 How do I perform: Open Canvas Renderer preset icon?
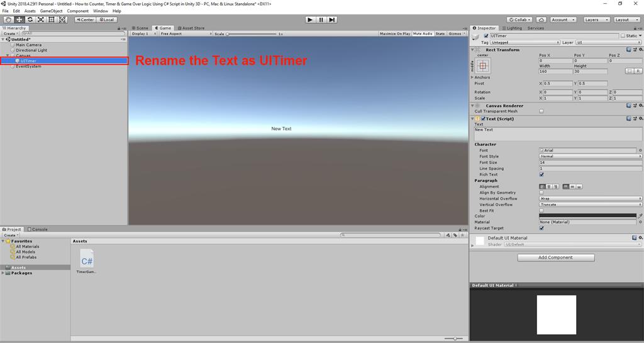(x=635, y=106)
